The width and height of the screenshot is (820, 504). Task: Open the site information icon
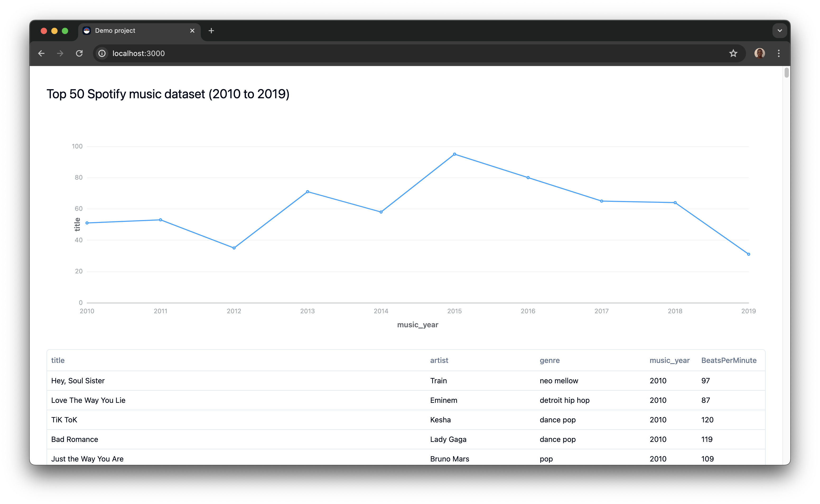click(102, 53)
